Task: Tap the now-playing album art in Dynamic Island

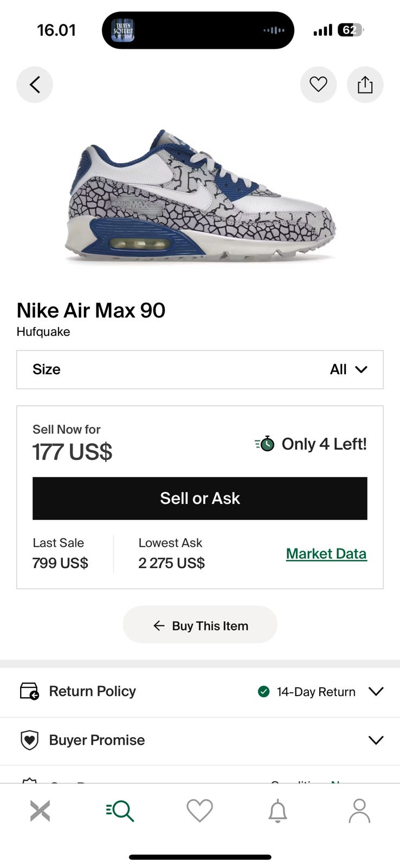Action: pos(122,30)
